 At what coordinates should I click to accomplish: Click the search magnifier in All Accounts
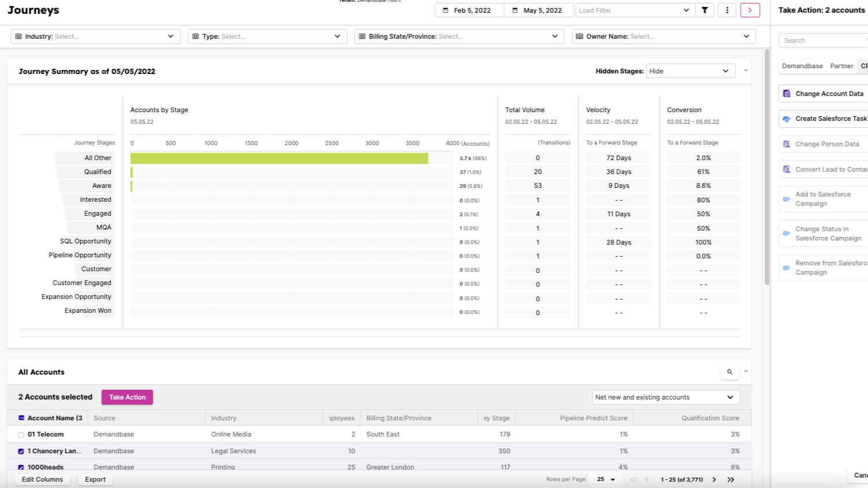(730, 372)
